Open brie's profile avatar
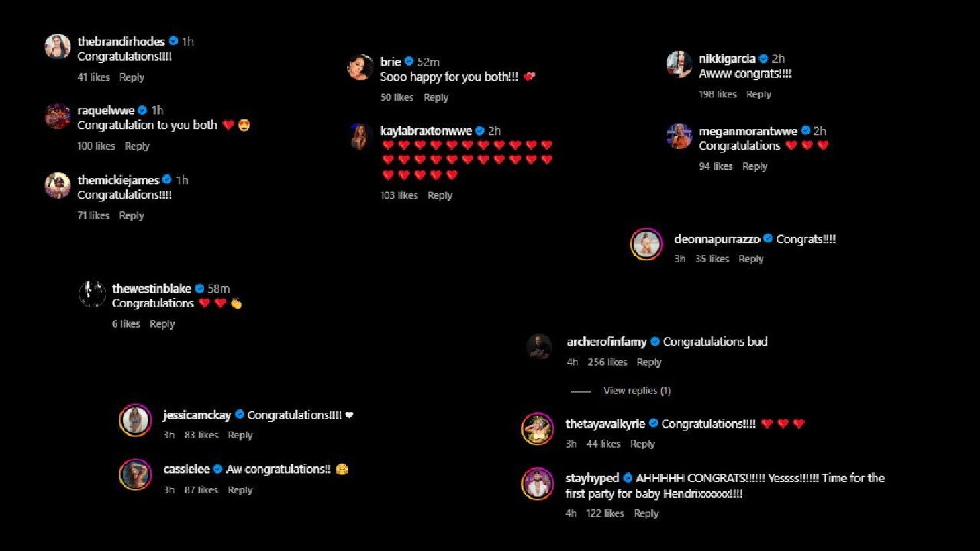Image resolution: width=980 pixels, height=551 pixels. (360, 68)
